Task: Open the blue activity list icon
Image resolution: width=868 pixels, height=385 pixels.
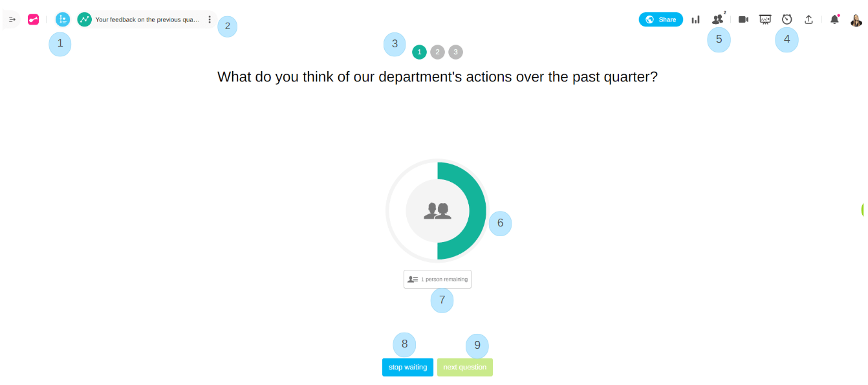Action: tap(62, 20)
